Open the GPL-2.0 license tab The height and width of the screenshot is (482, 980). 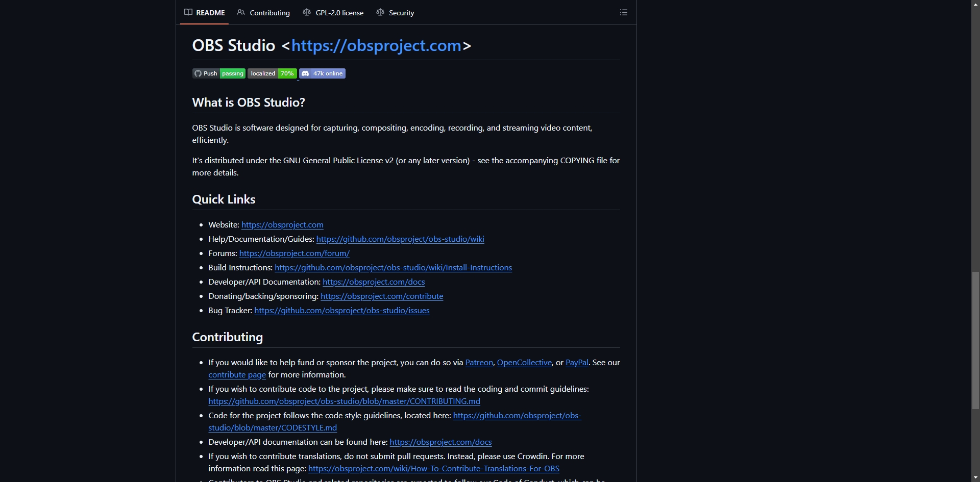pyautogui.click(x=333, y=13)
